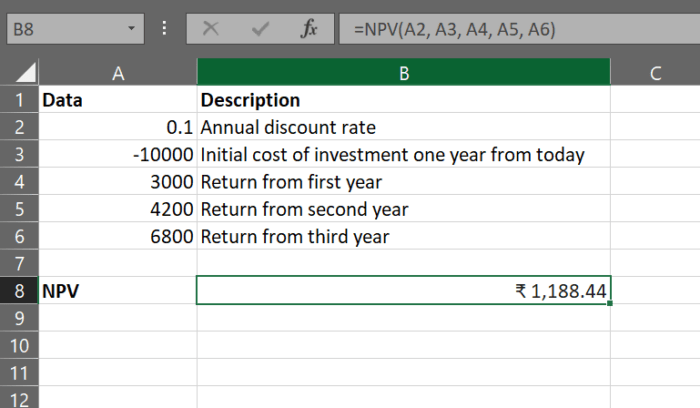Select the 'Data' header cell
Viewport: 700px width, 408px height.
pyautogui.click(x=118, y=100)
